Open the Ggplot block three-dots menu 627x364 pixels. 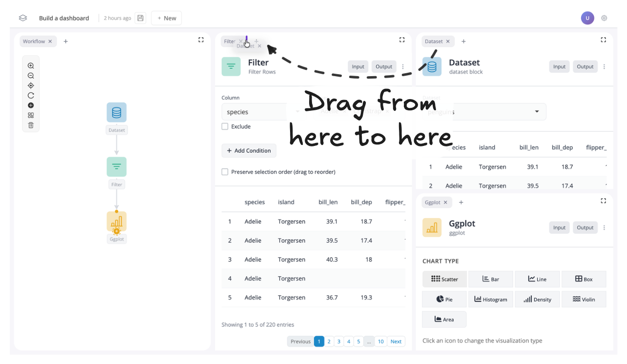604,228
